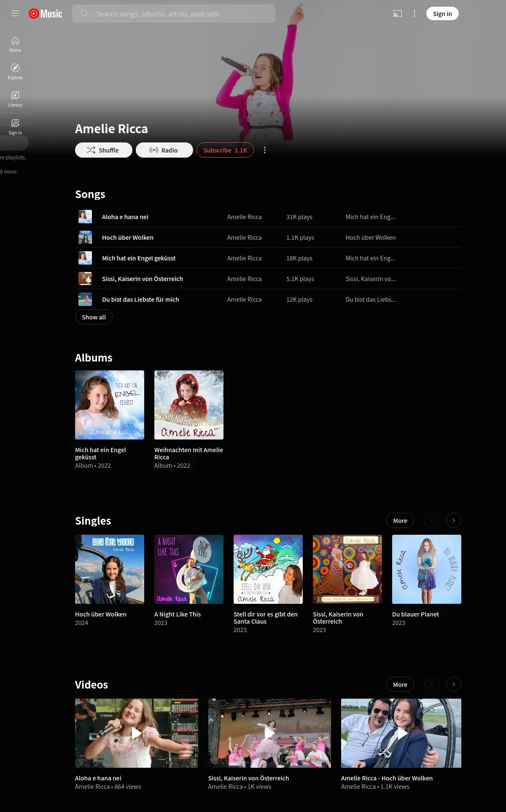506x812 pixels.
Task: Play Du bist das Liebste für mich thumbnail
Action: (85, 299)
